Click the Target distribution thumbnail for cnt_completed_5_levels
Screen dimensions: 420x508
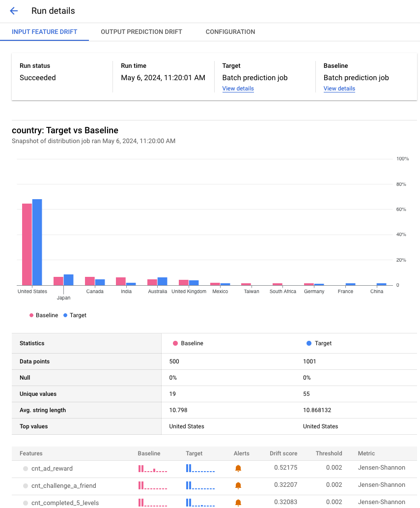click(200, 502)
